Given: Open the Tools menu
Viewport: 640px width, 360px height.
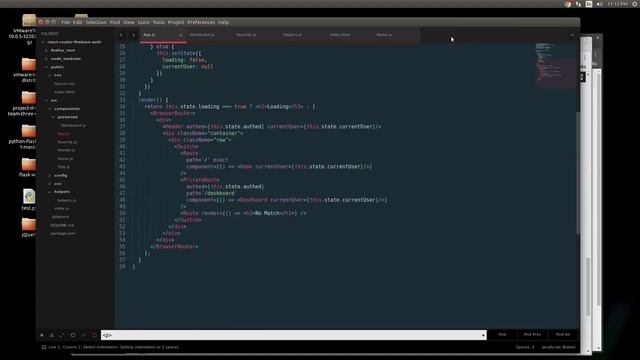Looking at the screenshot, I should click(158, 22).
